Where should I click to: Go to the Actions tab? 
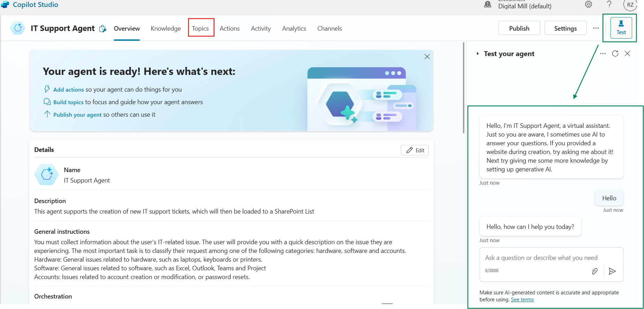230,29
